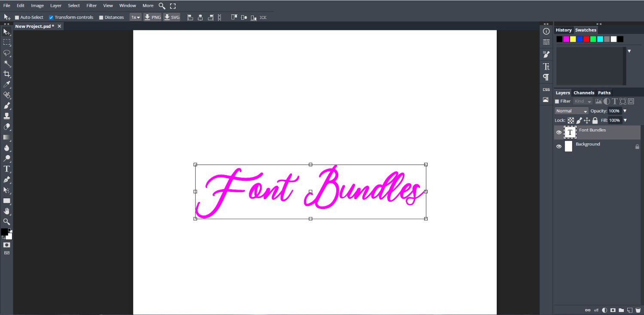Select the Type tool in toolbox
Screen dimensions: 644x315
pyautogui.click(x=7, y=169)
